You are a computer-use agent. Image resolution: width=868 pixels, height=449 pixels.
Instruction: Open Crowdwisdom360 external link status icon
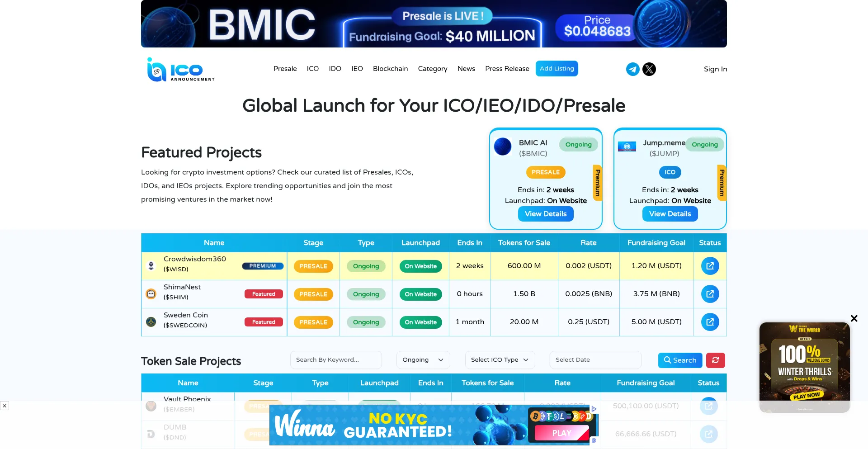(x=710, y=266)
